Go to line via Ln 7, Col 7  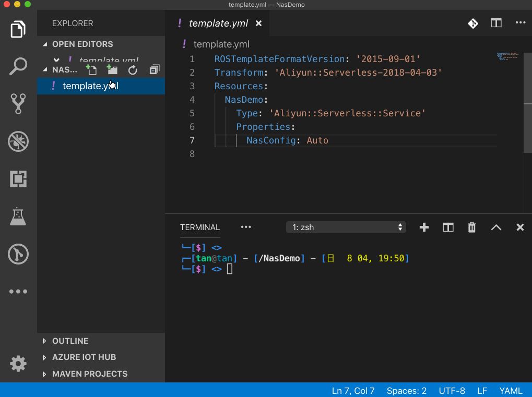[353, 391]
